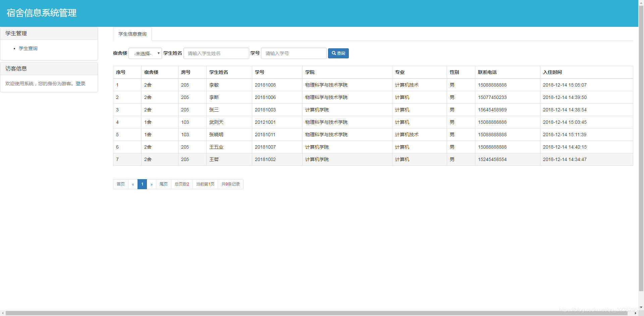Screen dimensions: 644x316
Task: Click the 宿舍信息系统管理 header title
Action: click(42, 13)
